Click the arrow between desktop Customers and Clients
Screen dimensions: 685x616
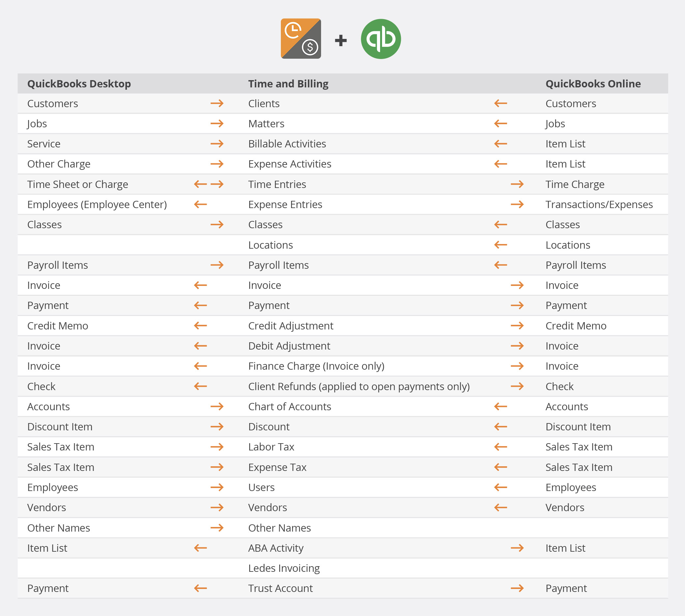[x=217, y=103]
